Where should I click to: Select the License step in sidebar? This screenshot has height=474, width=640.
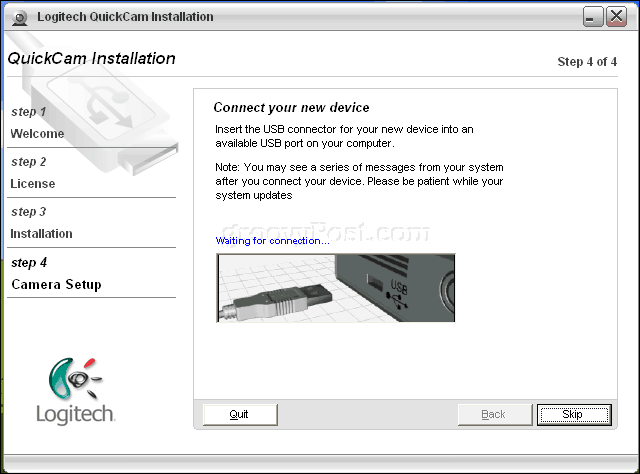[x=33, y=184]
